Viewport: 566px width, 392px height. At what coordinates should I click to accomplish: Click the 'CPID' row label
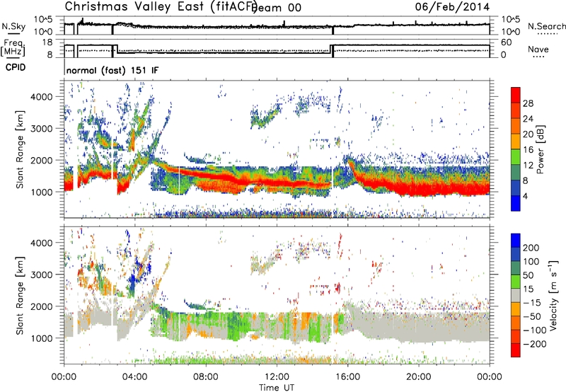(16, 67)
